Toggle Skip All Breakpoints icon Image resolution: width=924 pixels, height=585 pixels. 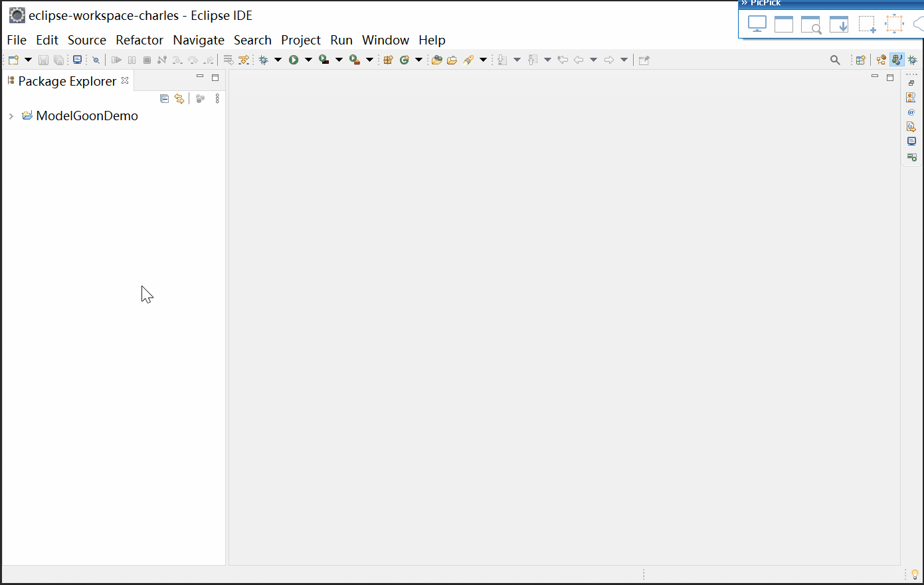coord(96,60)
